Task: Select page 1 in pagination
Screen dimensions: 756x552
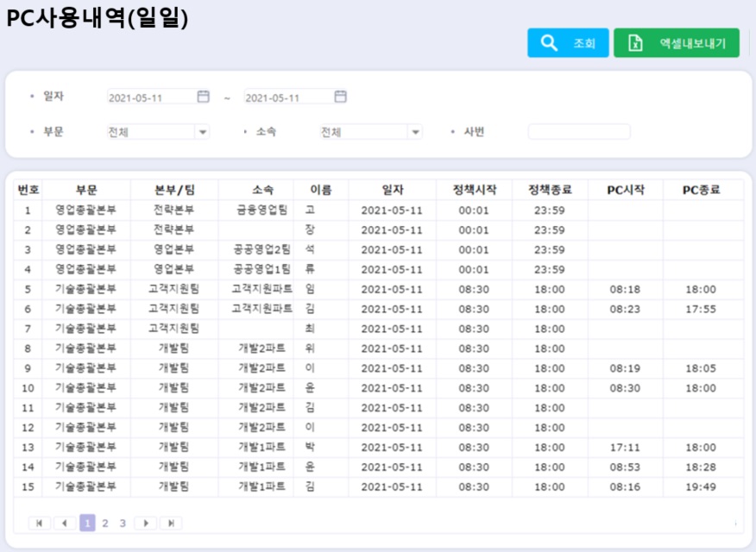Action: coord(87,523)
